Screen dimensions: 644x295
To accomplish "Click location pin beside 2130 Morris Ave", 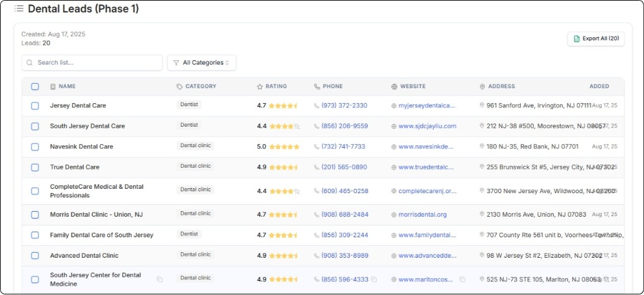I will point(482,214).
